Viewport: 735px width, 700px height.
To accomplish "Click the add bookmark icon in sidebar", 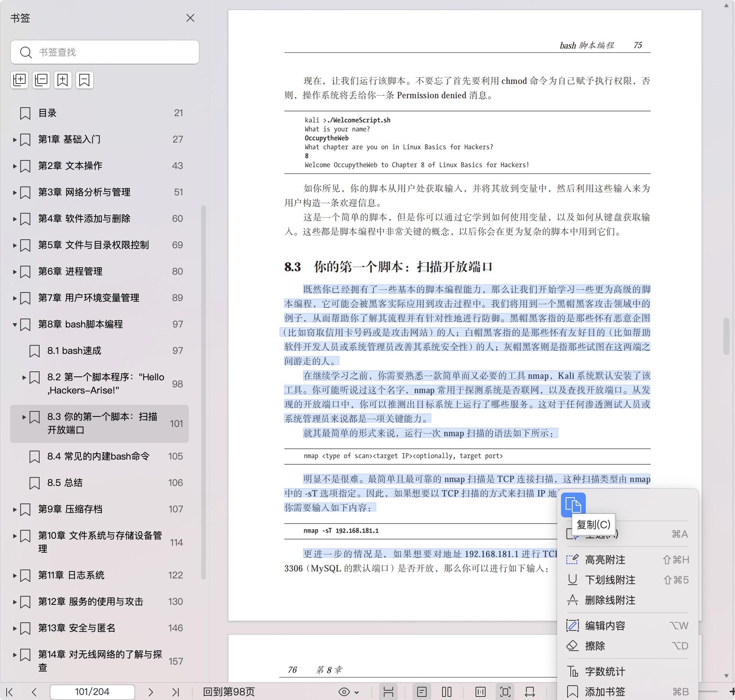I will 63,80.
